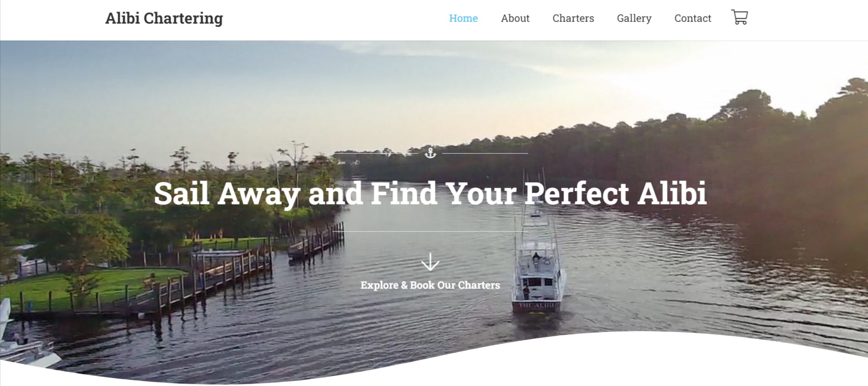The height and width of the screenshot is (386, 868).
Task: Click THE ALIBI name on boat stern
Action: (x=537, y=305)
